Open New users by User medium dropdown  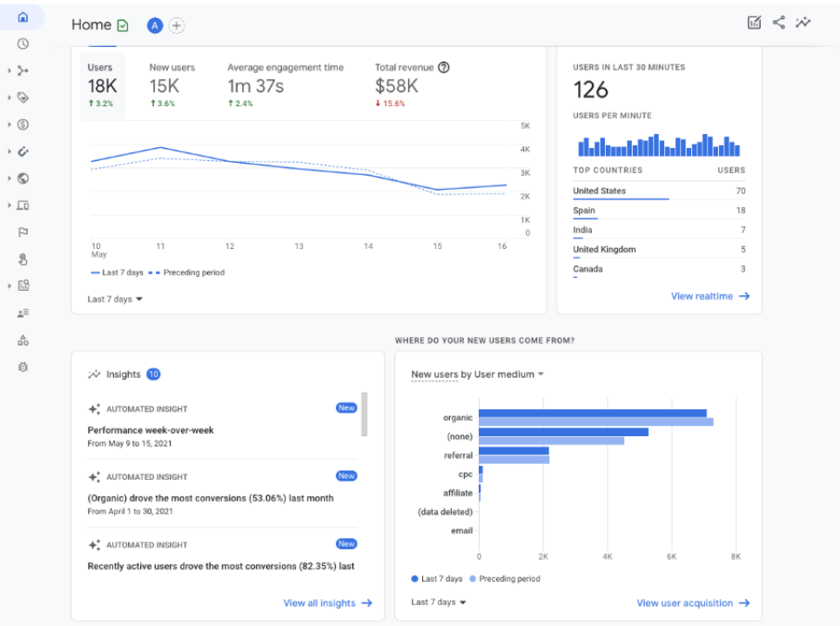(x=477, y=374)
